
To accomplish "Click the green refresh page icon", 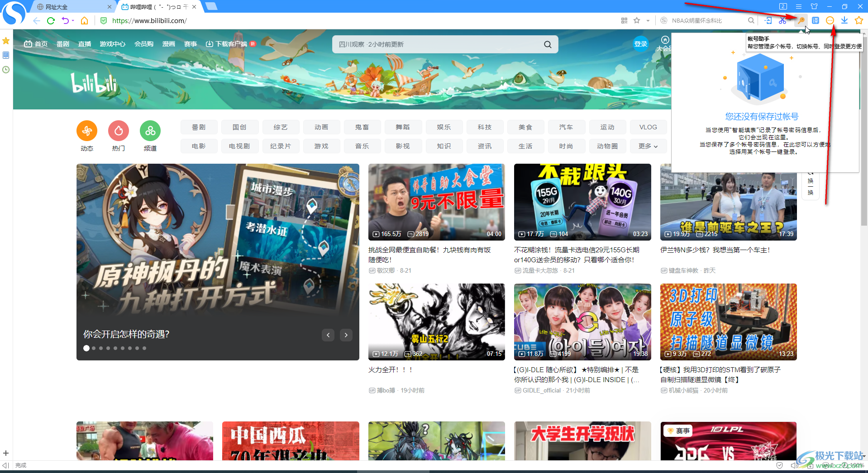I will [51, 20].
